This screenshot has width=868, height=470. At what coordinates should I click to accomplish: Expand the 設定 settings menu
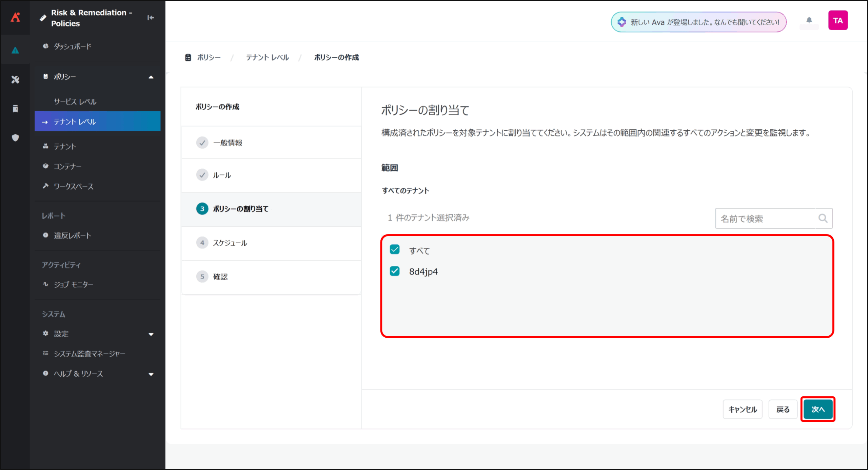pos(151,334)
